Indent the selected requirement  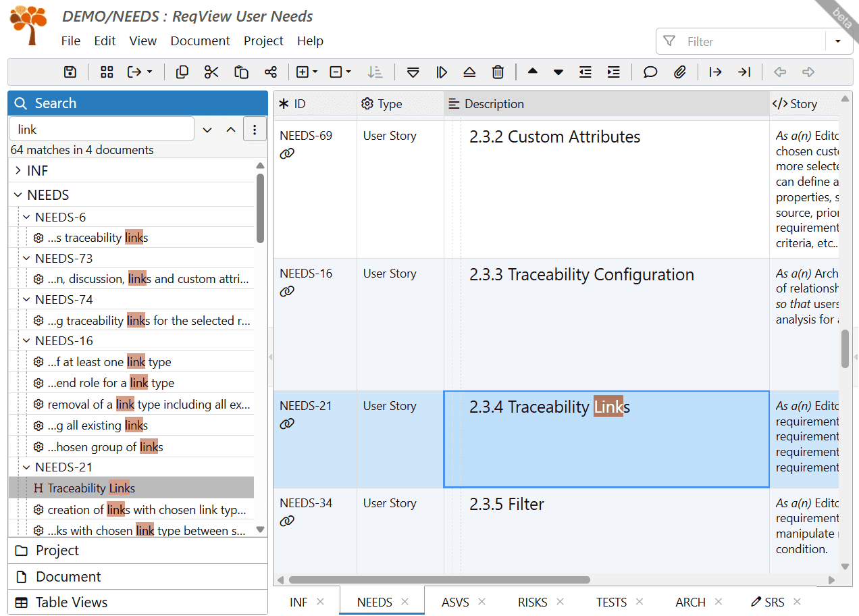pyautogui.click(x=613, y=72)
